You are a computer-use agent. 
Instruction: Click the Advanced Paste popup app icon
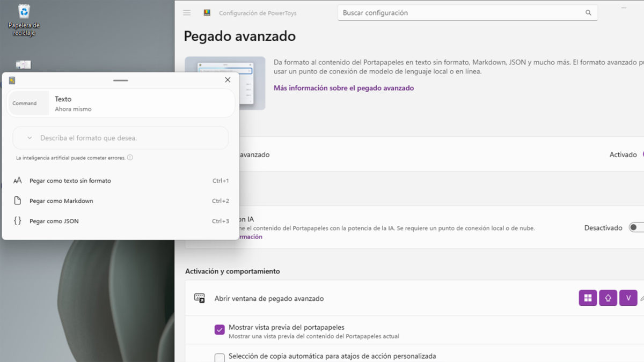click(x=12, y=80)
